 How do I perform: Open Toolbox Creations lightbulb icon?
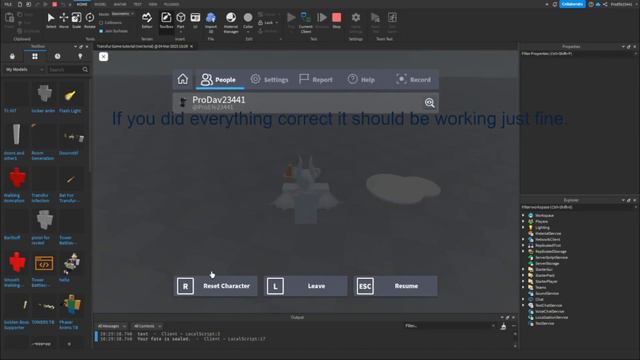point(80,56)
